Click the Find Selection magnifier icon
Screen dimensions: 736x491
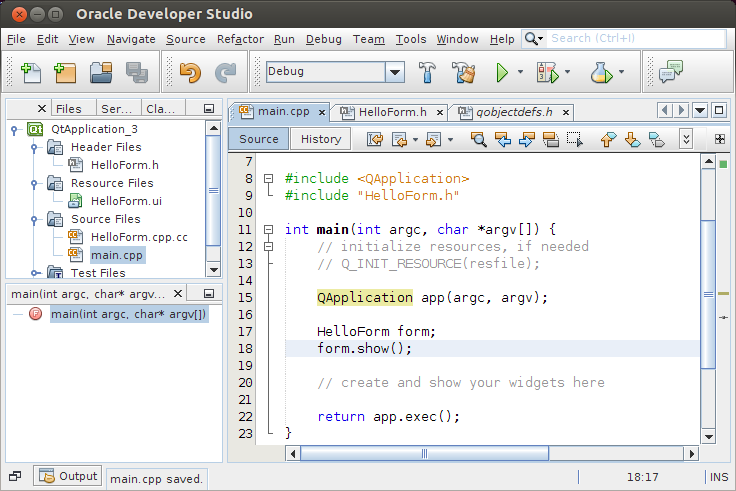pyautogui.click(x=479, y=139)
